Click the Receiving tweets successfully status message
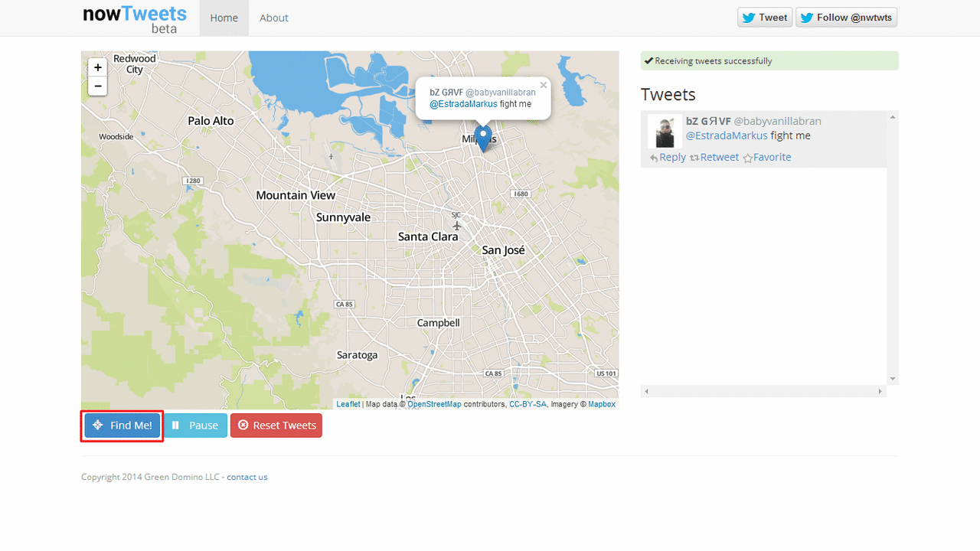 pyautogui.click(x=769, y=61)
